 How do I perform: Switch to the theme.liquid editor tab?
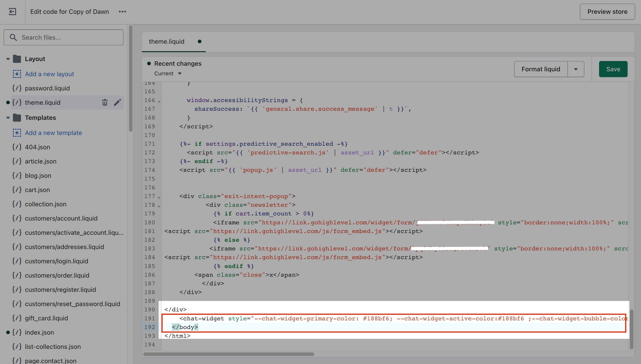(167, 41)
